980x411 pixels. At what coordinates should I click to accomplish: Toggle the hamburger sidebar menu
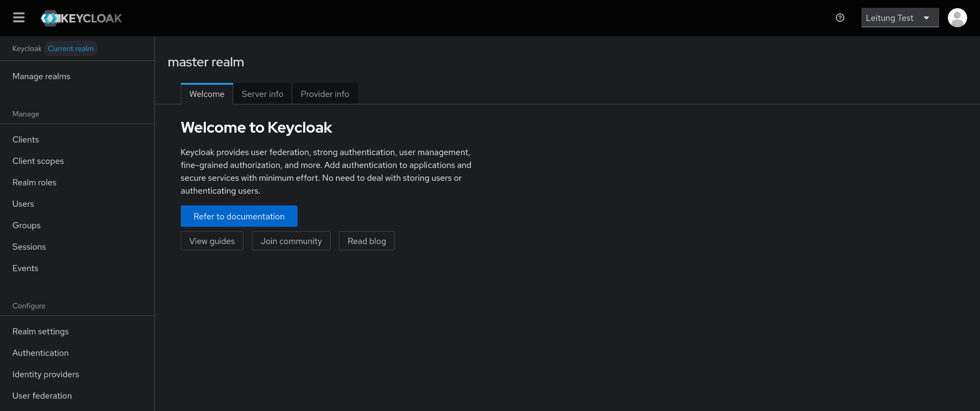pos(19,18)
